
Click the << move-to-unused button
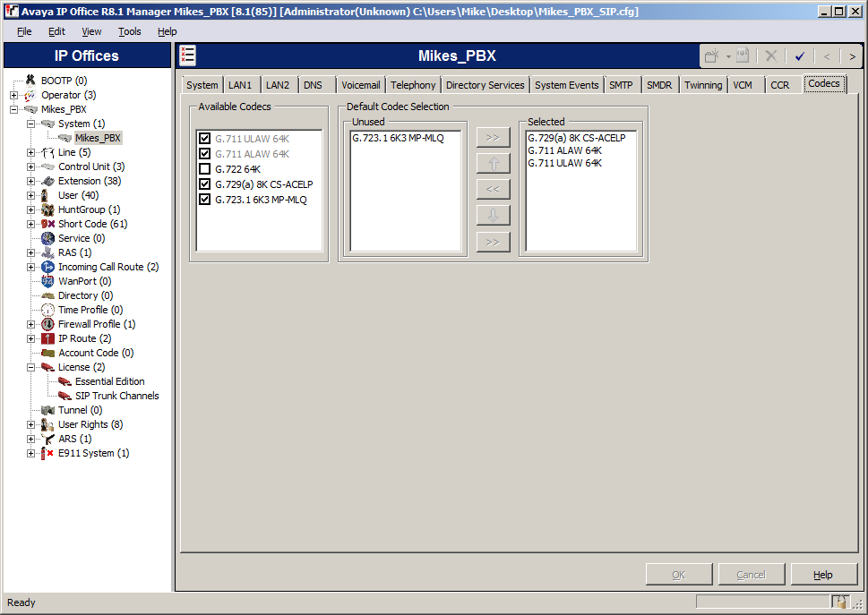coord(493,189)
